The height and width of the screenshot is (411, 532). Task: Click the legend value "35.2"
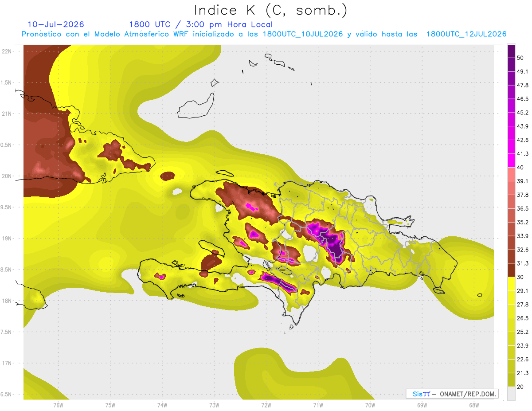tap(523, 222)
